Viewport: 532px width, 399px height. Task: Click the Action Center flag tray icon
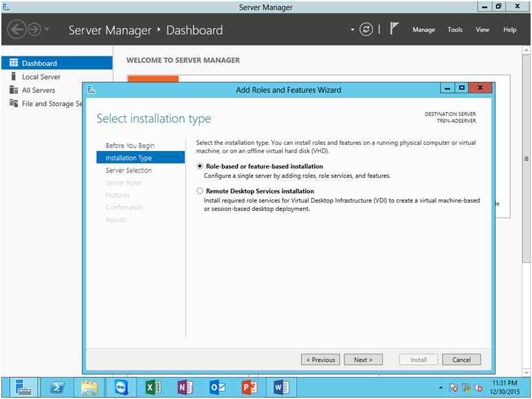click(x=454, y=387)
